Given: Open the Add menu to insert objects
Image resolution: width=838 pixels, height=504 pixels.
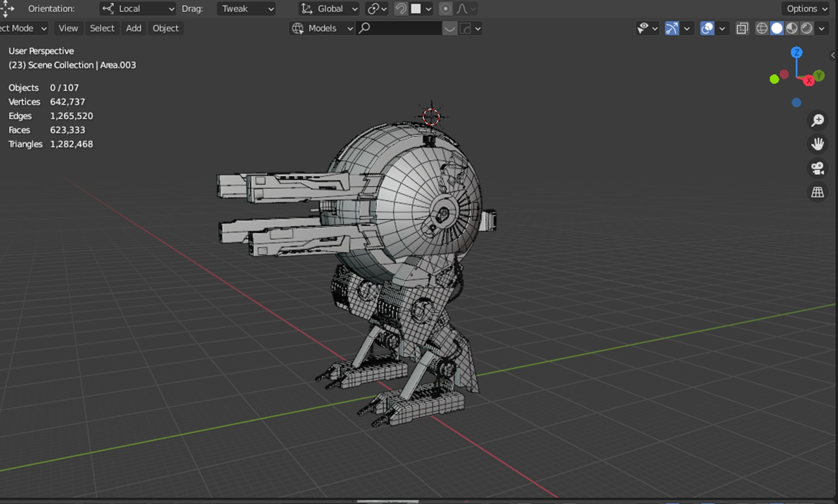Looking at the screenshot, I should coord(134,28).
